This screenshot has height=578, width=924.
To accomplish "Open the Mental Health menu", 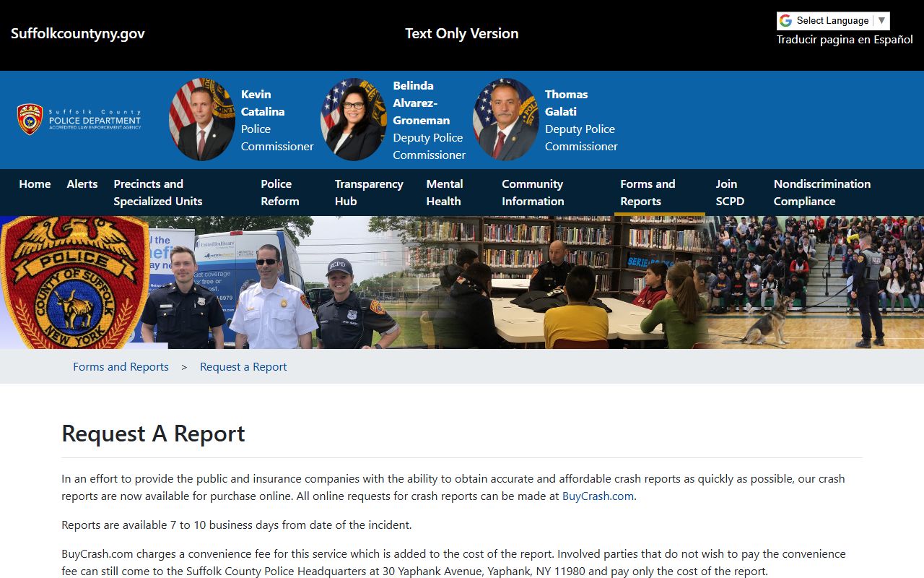I will [x=445, y=193].
